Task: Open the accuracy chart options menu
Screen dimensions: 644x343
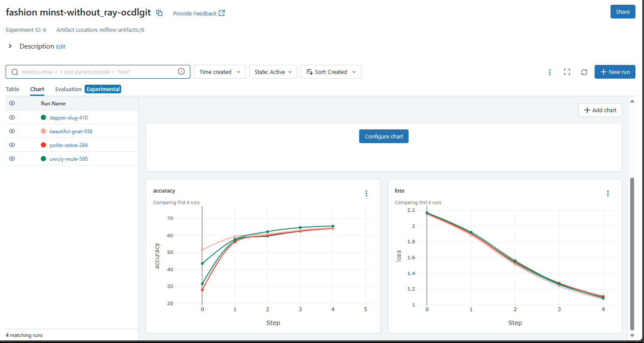Action: tap(366, 193)
